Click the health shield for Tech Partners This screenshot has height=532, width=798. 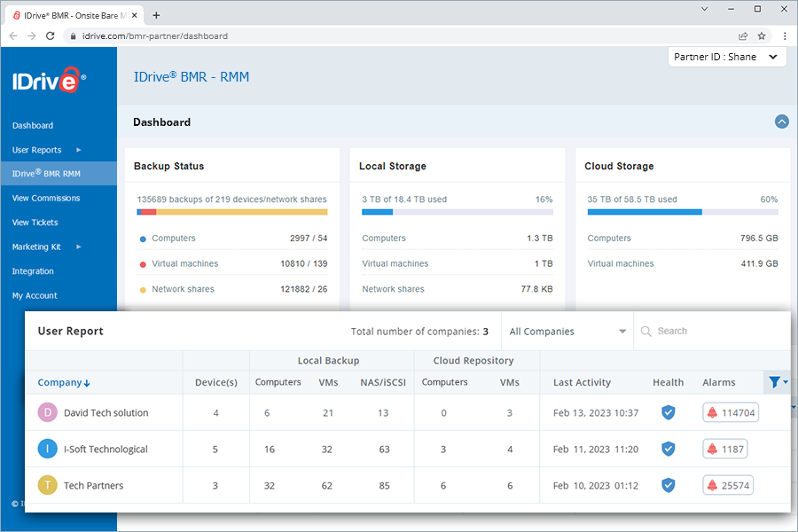tap(669, 485)
